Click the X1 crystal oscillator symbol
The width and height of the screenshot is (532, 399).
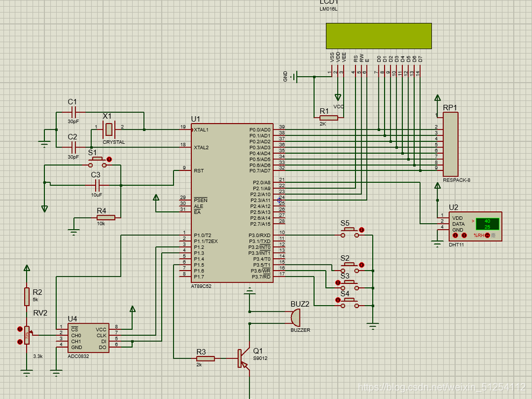[x=109, y=129]
